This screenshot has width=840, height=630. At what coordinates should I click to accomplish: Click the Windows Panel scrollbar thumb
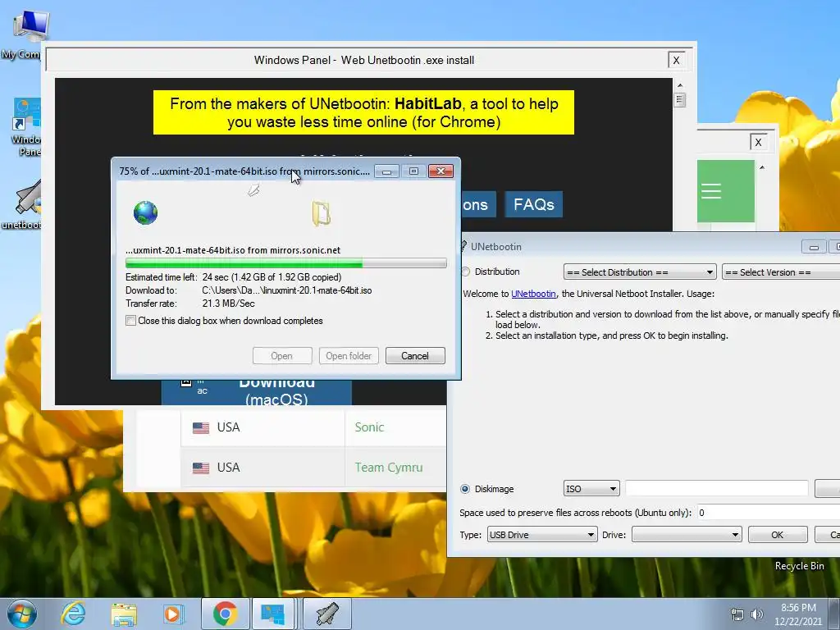point(680,99)
